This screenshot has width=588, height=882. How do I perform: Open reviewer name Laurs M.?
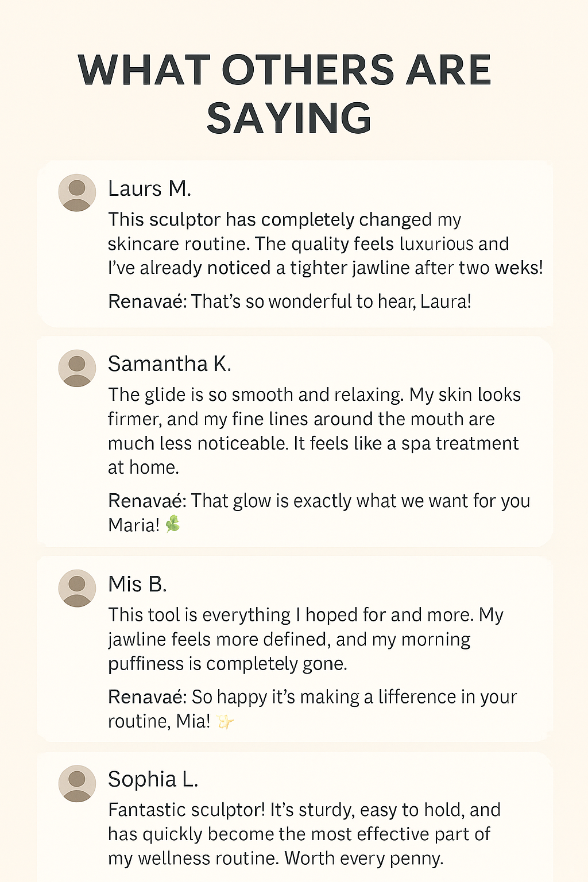point(149,189)
